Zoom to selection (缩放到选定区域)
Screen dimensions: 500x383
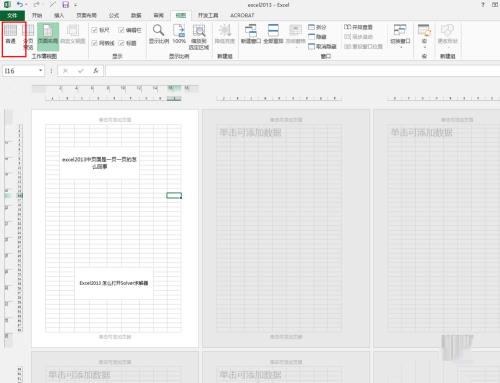pos(199,37)
